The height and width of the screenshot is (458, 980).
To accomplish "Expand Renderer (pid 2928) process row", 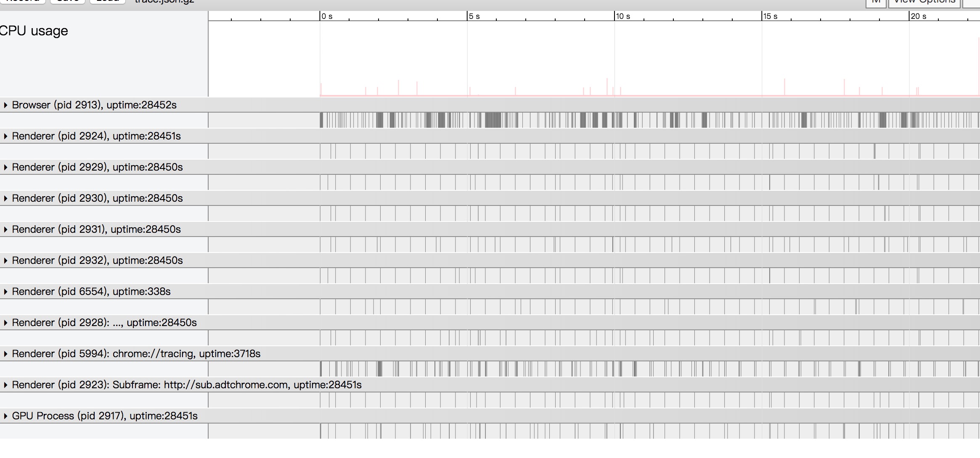I will pyautogui.click(x=5, y=323).
